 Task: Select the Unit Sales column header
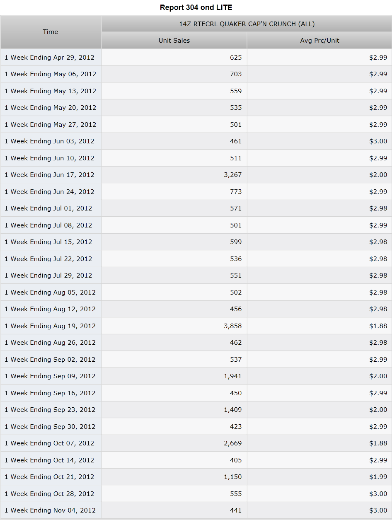click(x=174, y=41)
